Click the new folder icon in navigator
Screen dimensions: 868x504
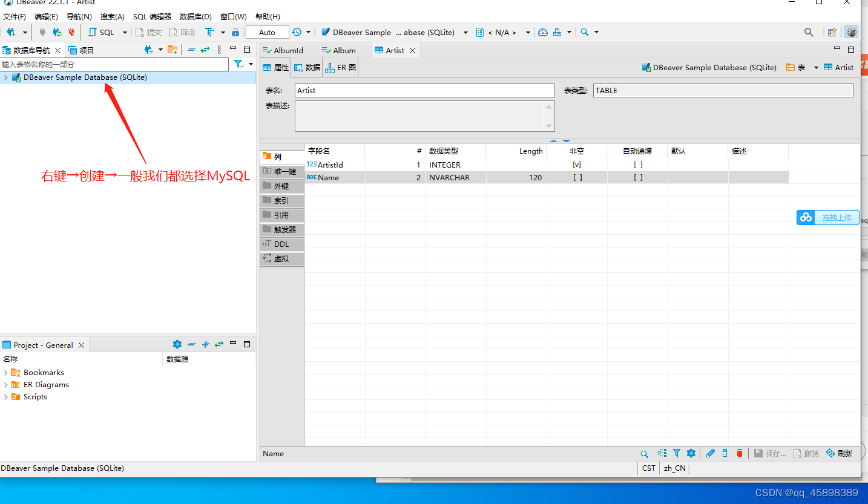click(173, 50)
